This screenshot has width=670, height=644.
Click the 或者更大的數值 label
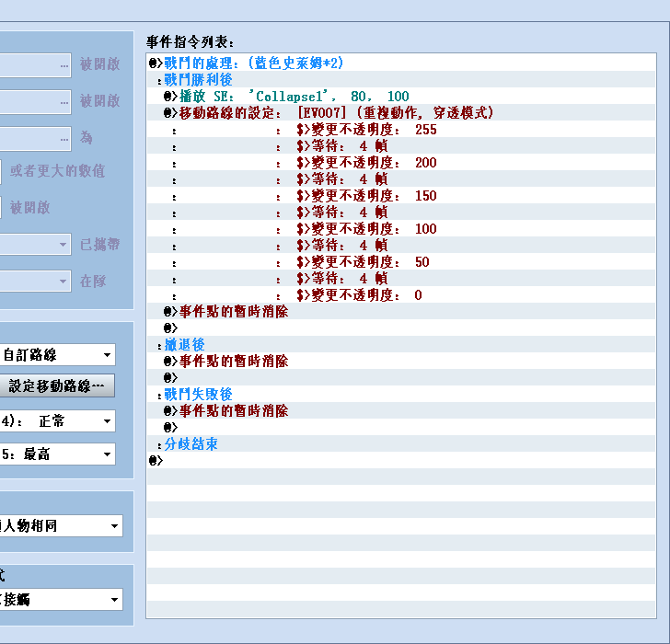pos(58,171)
